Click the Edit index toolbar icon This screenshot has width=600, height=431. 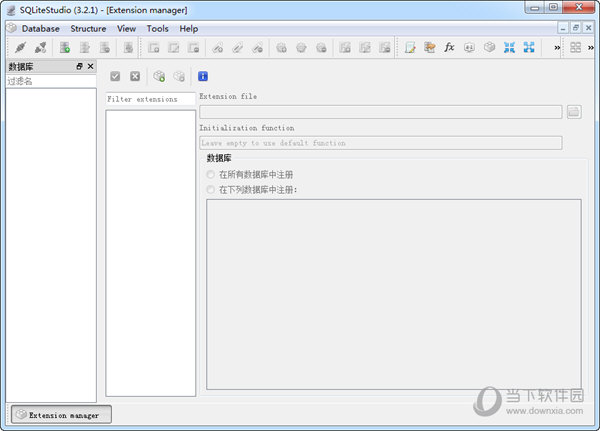(x=238, y=47)
